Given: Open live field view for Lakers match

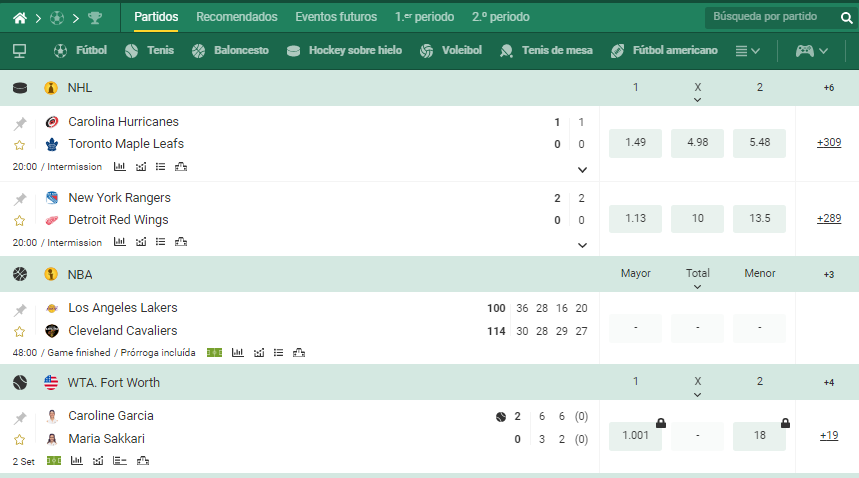Looking at the screenshot, I should pos(214,353).
